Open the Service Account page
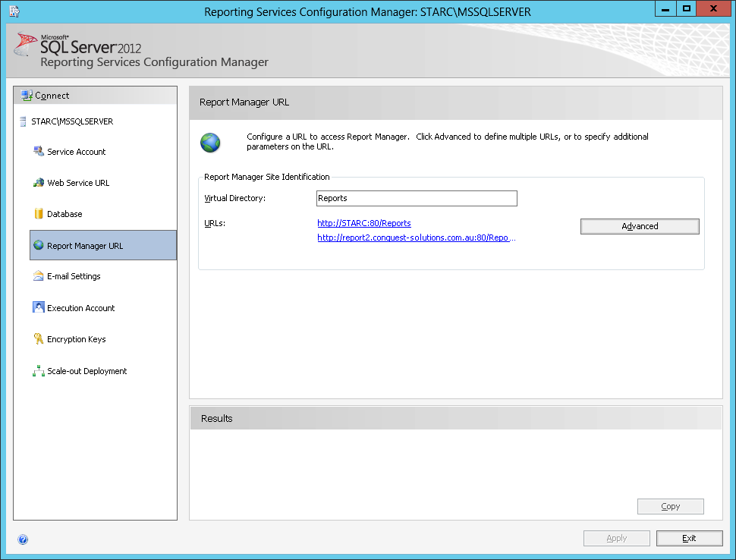 click(76, 152)
